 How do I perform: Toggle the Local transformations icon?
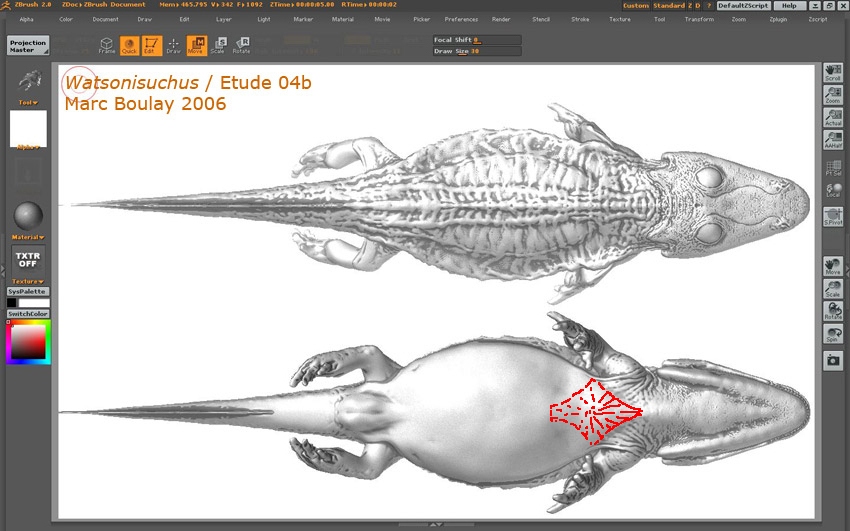click(833, 190)
